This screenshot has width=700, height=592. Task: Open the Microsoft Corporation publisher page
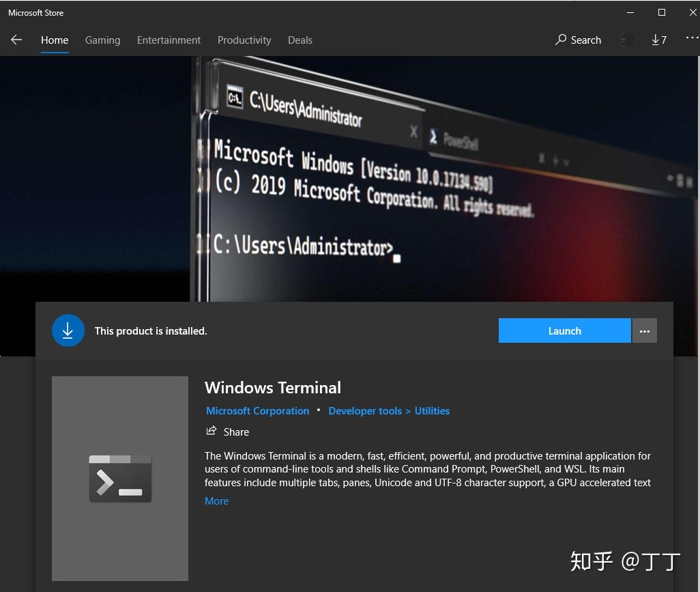[x=257, y=410]
